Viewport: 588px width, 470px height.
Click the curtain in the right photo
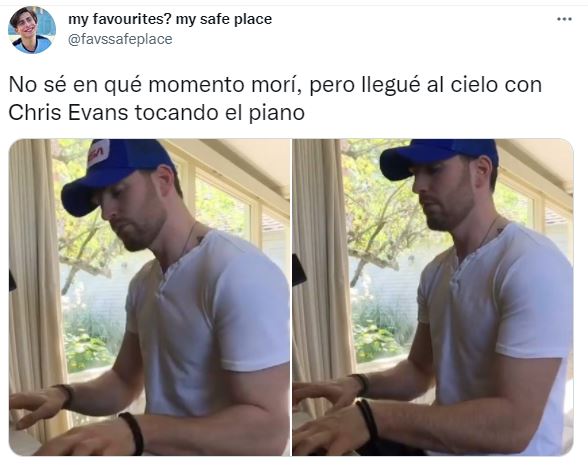pos(322,270)
